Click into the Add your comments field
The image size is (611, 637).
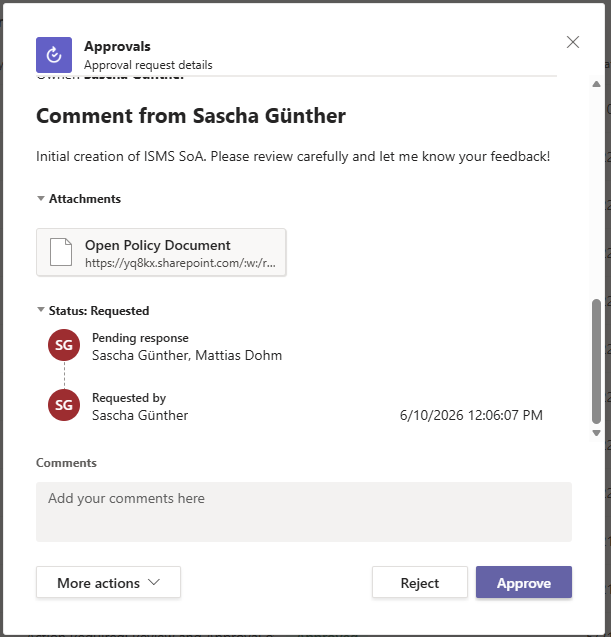coord(304,512)
